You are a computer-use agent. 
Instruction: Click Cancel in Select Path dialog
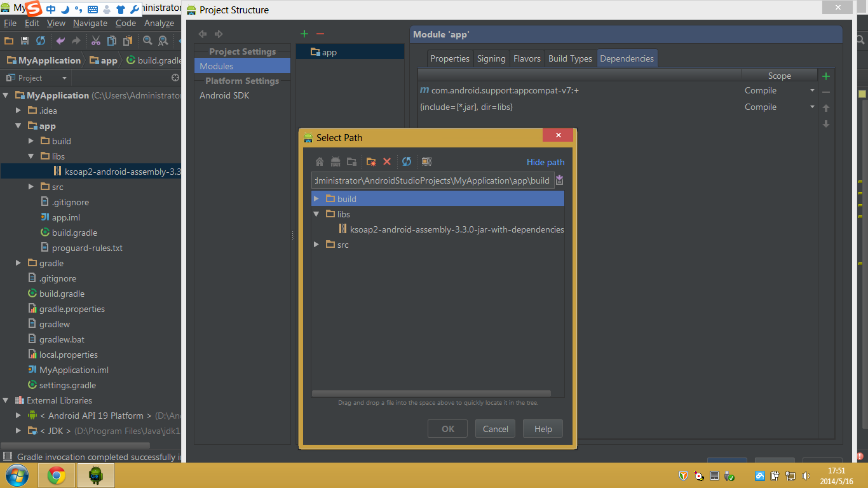pyautogui.click(x=495, y=429)
